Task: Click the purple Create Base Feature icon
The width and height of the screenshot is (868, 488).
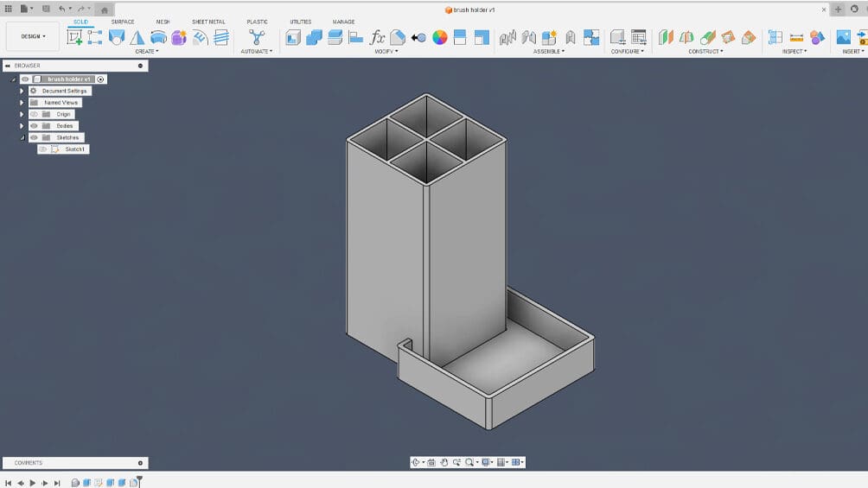Action: (x=179, y=37)
